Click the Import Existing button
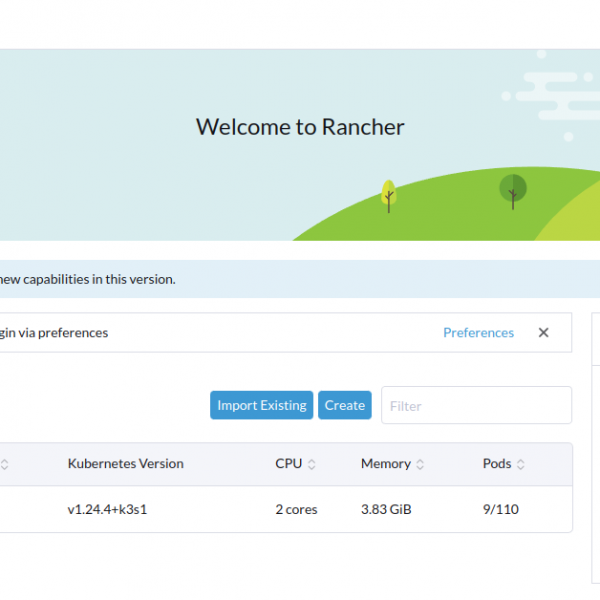The image size is (600, 600). (261, 405)
